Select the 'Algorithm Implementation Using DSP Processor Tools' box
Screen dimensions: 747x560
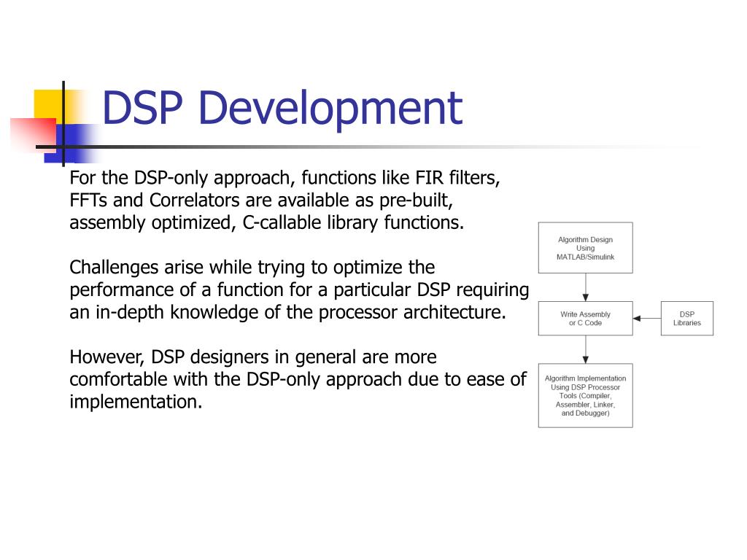click(586, 396)
